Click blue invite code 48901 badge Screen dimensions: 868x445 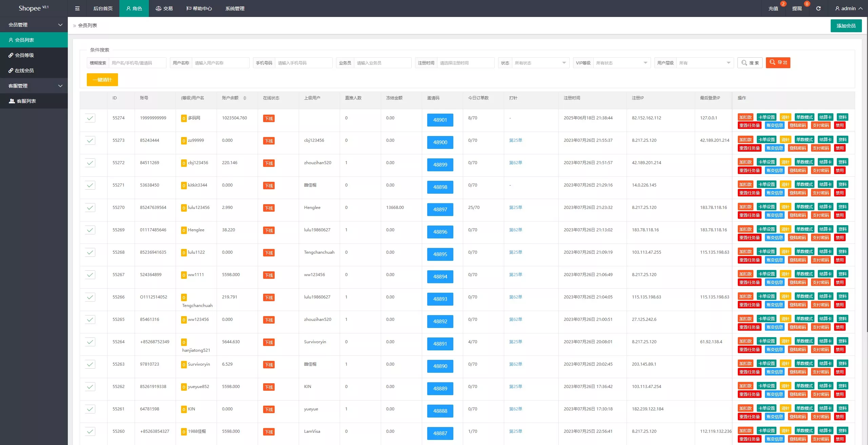click(440, 120)
